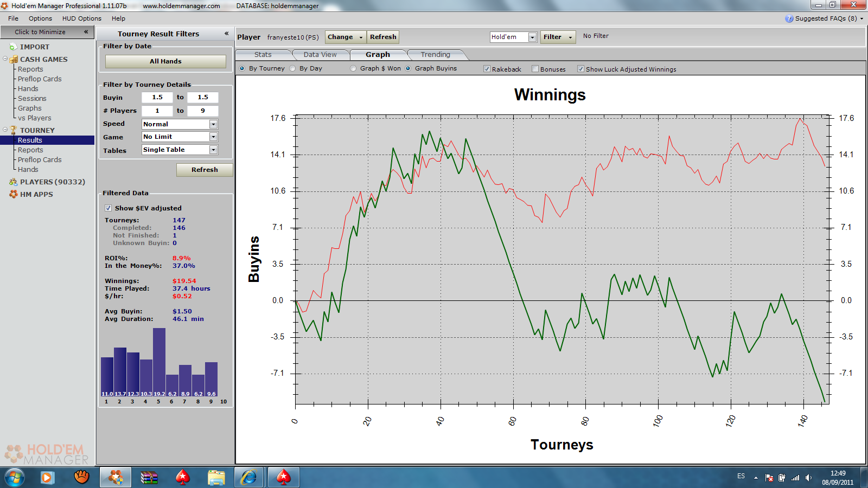Open the Windows Start orb
868x488 pixels.
pos(15,478)
